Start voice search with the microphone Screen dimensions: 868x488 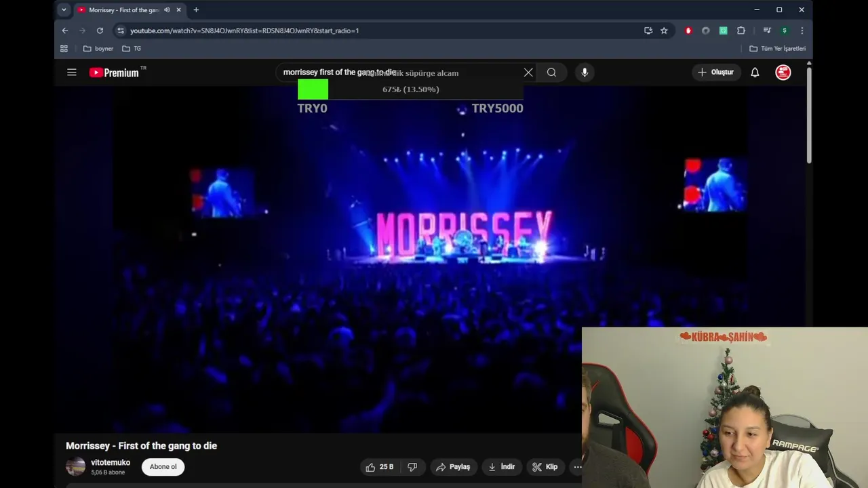coord(585,73)
